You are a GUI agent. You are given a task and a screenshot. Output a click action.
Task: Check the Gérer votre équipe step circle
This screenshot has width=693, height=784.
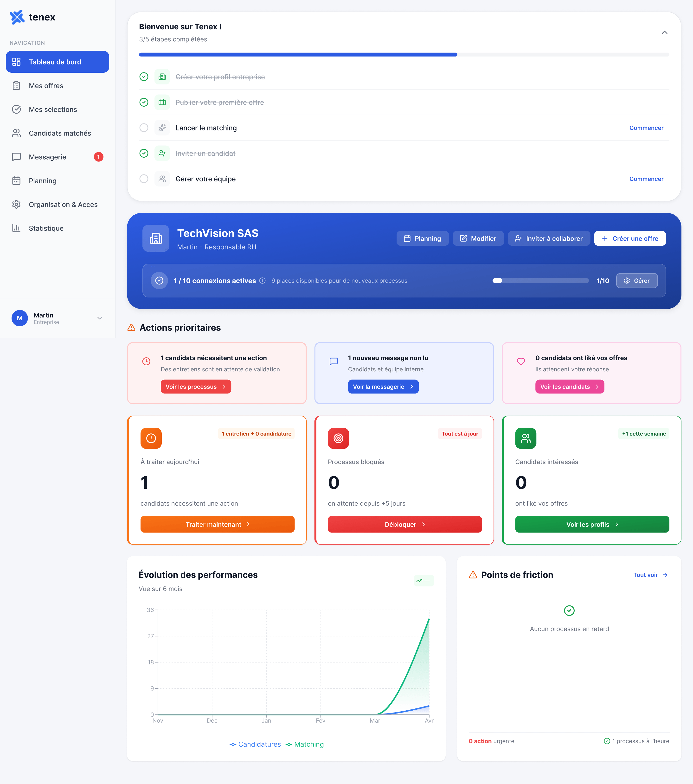point(144,179)
